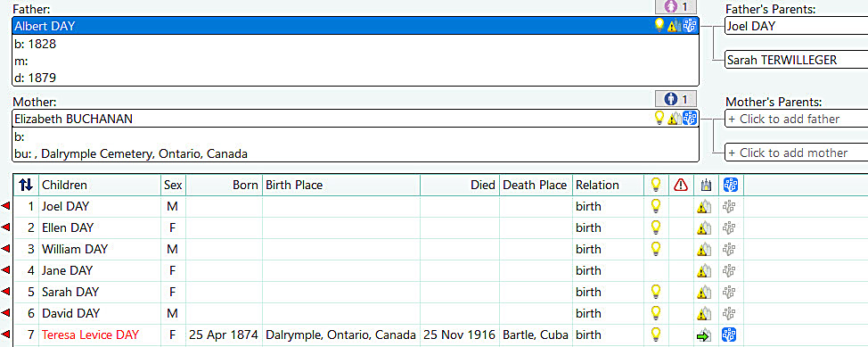The height and width of the screenshot is (347, 868).
Task: Click the temple icon in William DAY's row
Action: tap(703, 250)
